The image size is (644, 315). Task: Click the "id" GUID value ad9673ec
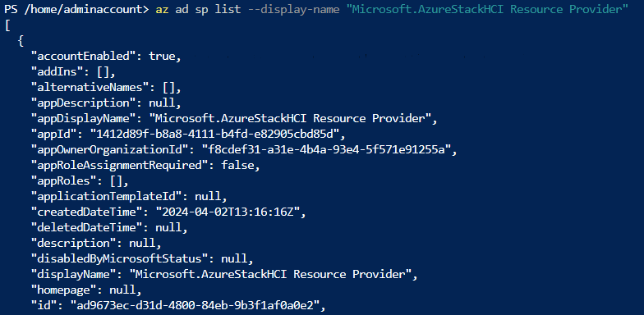[x=195, y=305]
